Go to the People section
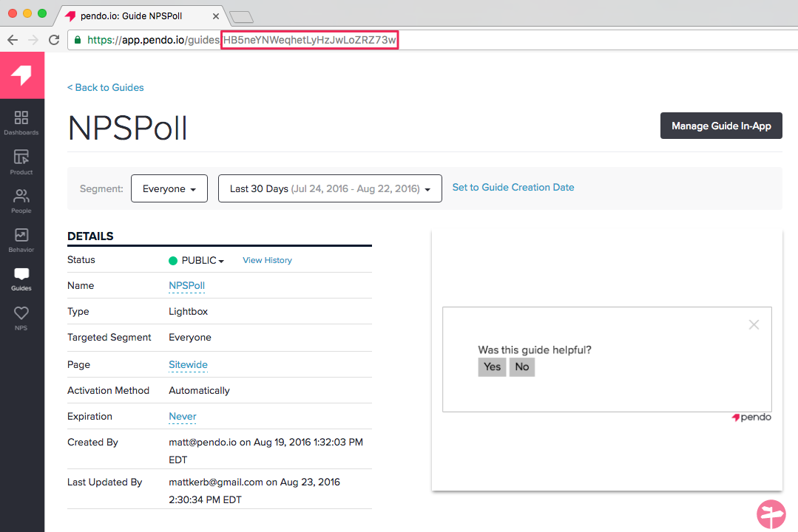This screenshot has width=798, height=532. [x=21, y=201]
